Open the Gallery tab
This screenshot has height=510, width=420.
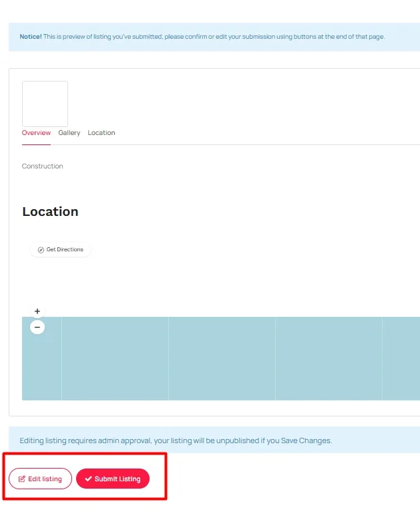coord(69,133)
